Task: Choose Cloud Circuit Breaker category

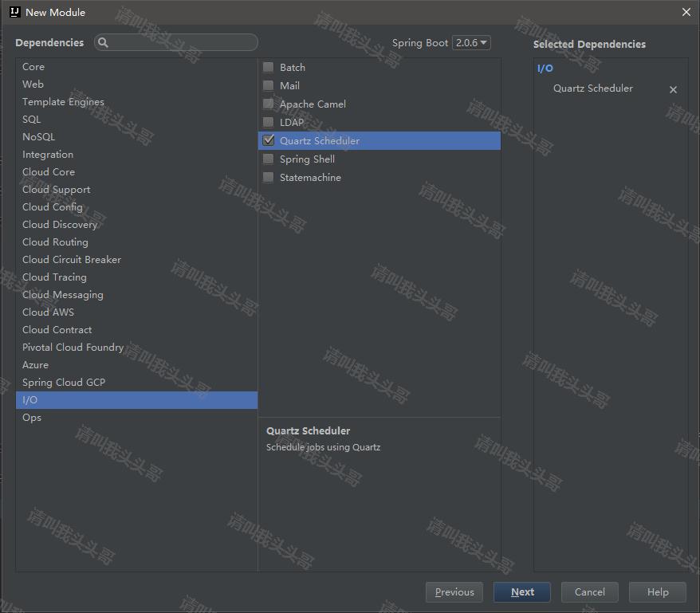Action: coord(136,259)
